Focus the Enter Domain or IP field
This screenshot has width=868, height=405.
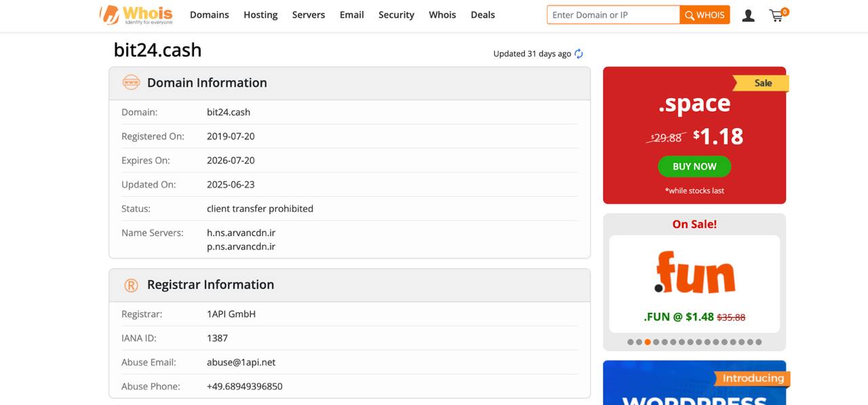coord(613,15)
